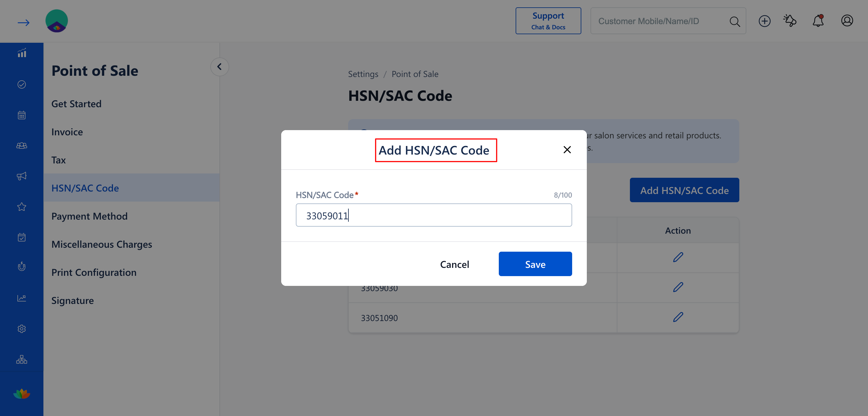Open the customers group sidebar icon

pos(22,145)
